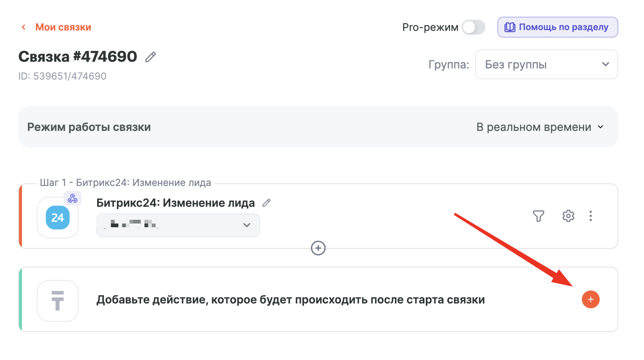Open the filter funnel icon for step 1
This screenshot has height=360, width=644.
538,216
